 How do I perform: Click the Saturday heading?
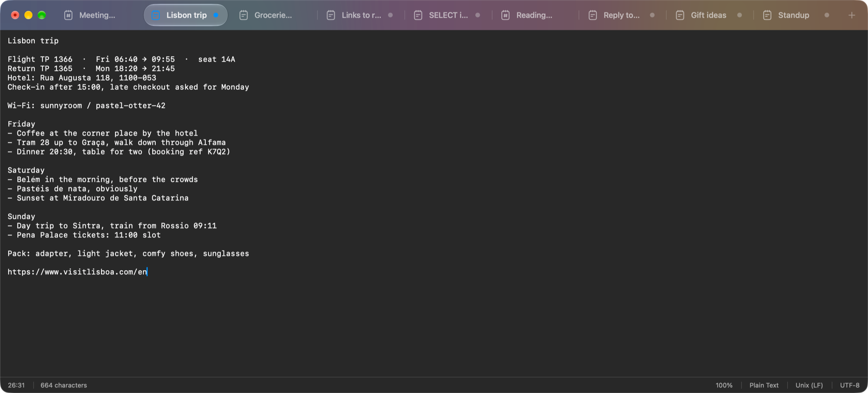[x=26, y=170]
